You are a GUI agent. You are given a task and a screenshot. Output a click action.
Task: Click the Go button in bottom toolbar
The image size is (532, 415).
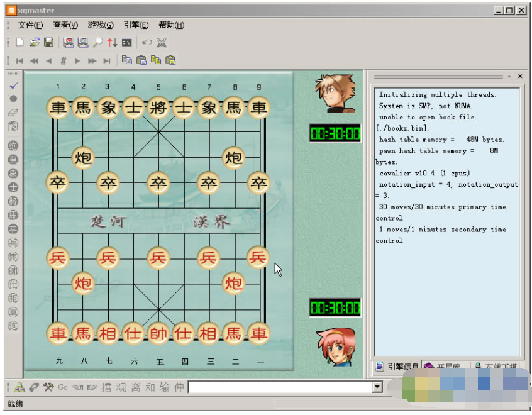[63, 387]
